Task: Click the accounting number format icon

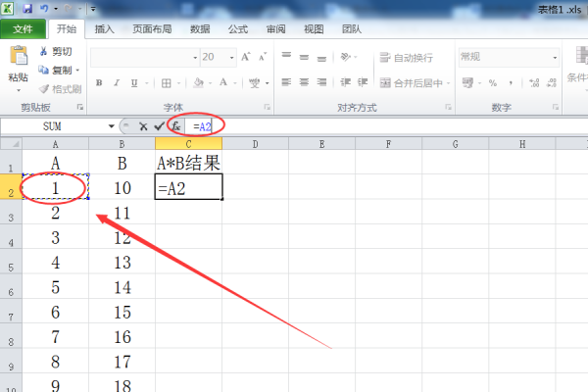Action: tap(467, 83)
